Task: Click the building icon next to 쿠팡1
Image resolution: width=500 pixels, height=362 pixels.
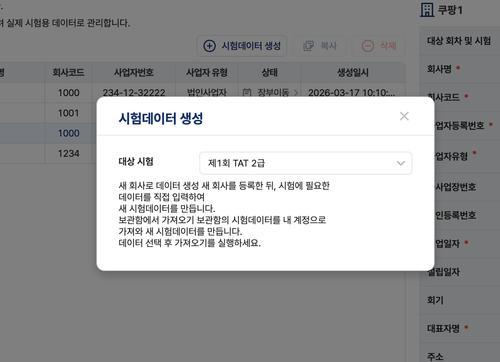Action: 427,10
